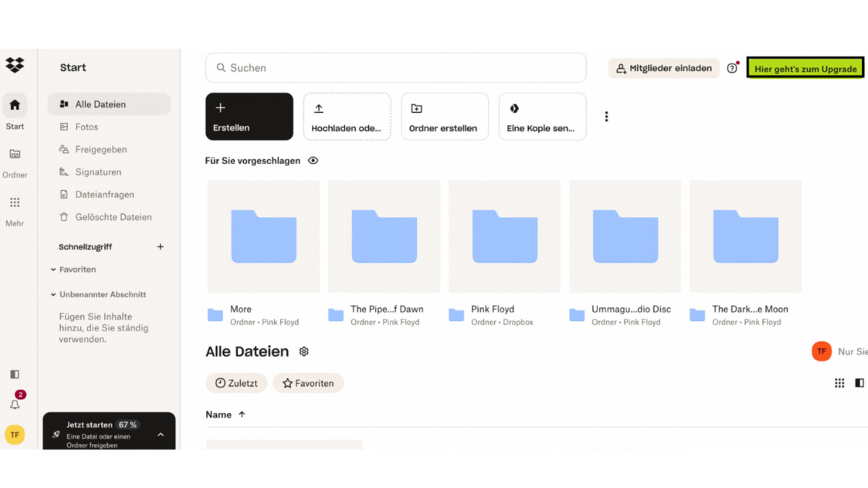The width and height of the screenshot is (868, 488).
Task: Click the Start heading in sidebar
Action: pos(73,68)
